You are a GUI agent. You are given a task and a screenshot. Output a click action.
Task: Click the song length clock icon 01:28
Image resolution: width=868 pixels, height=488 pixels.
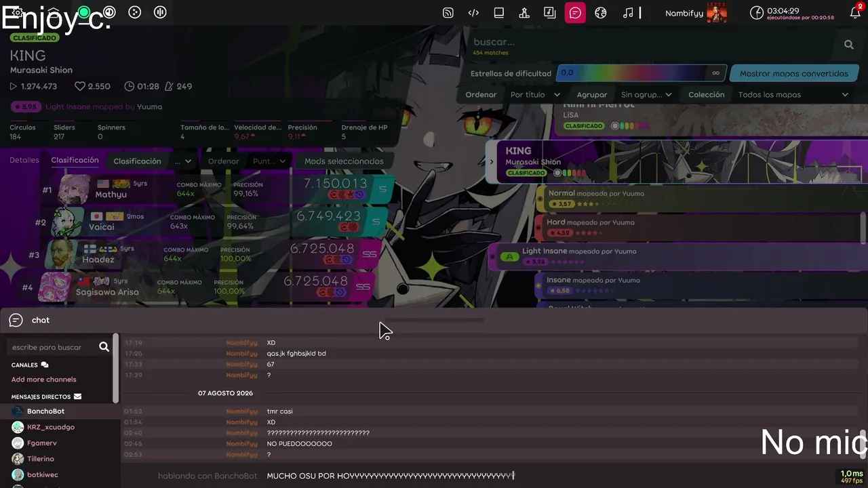pyautogui.click(x=130, y=87)
